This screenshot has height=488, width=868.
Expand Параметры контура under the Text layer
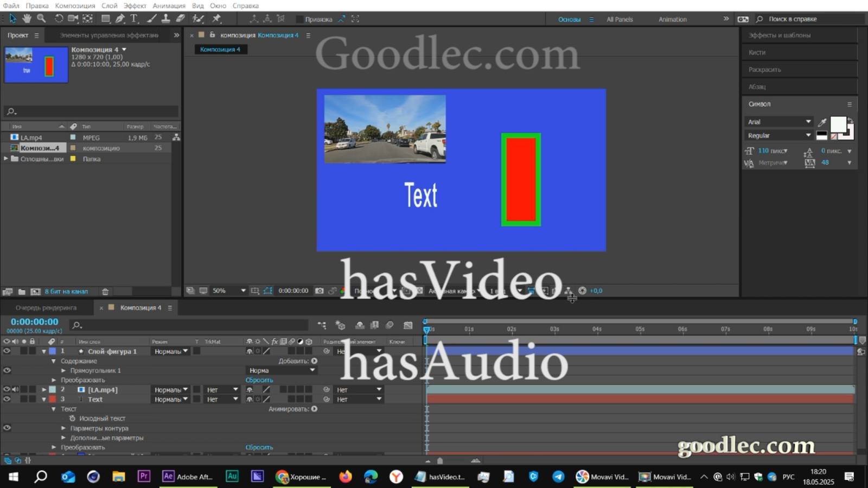click(x=63, y=428)
